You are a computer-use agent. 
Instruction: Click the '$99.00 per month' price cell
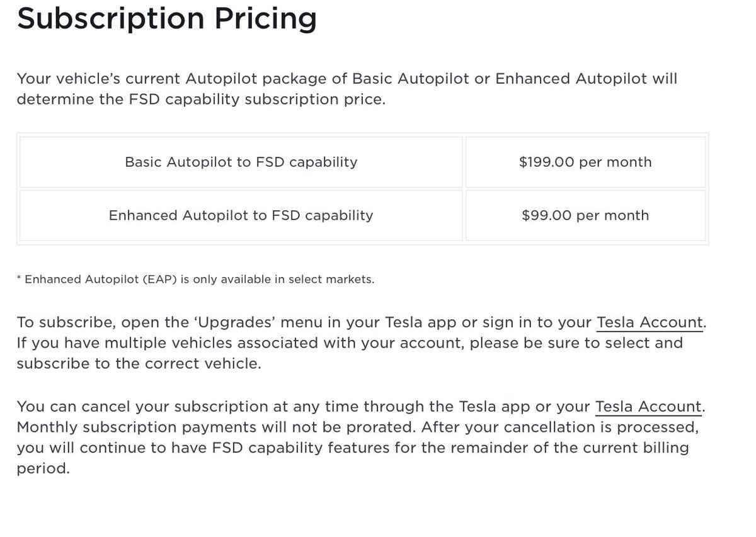pos(585,215)
